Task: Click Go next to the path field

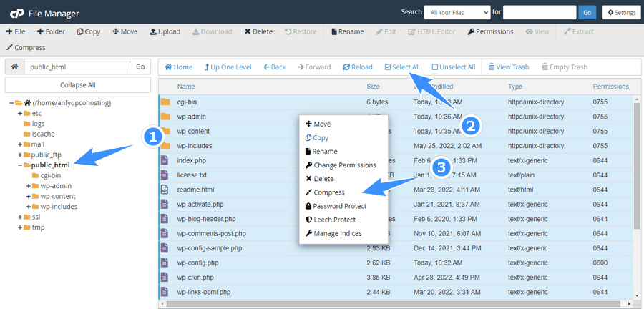Action: click(140, 67)
